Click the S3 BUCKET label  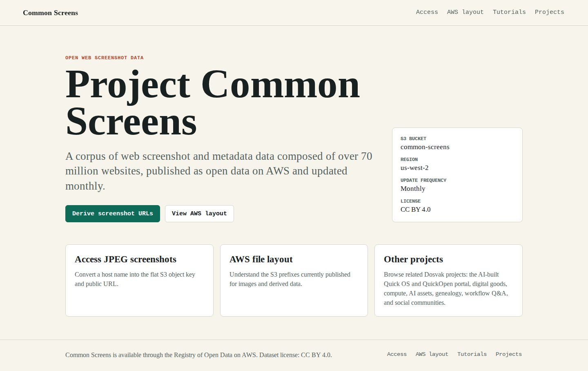[x=413, y=139]
